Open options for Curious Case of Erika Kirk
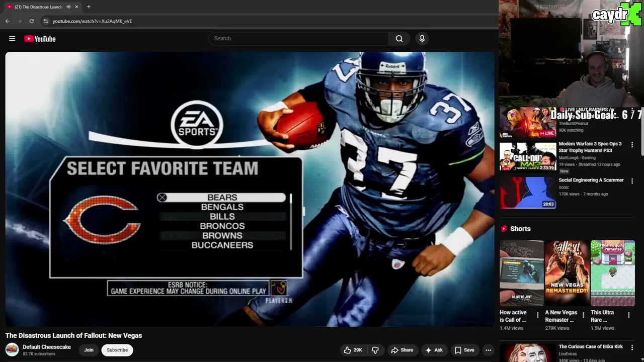 tap(632, 347)
